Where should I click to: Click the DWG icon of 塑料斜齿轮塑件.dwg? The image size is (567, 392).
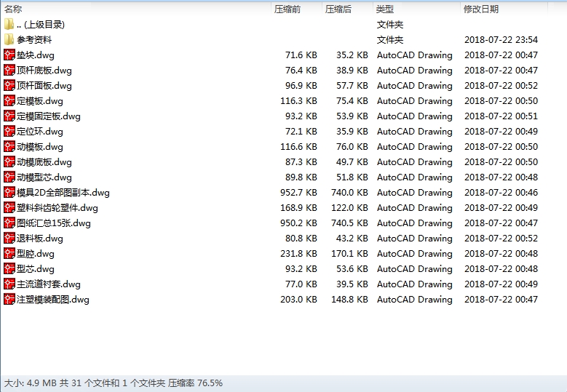point(9,207)
